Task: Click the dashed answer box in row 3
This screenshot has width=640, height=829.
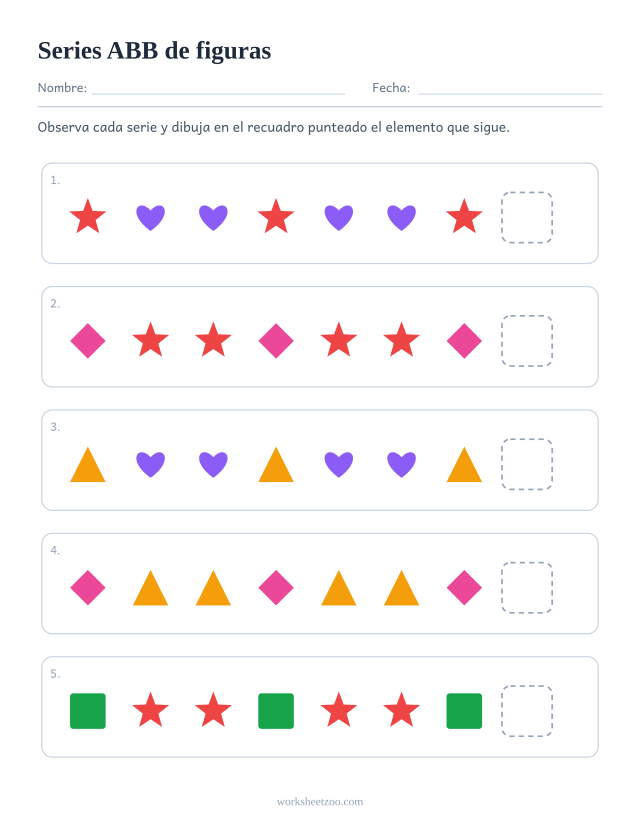Action: pyautogui.click(x=527, y=464)
